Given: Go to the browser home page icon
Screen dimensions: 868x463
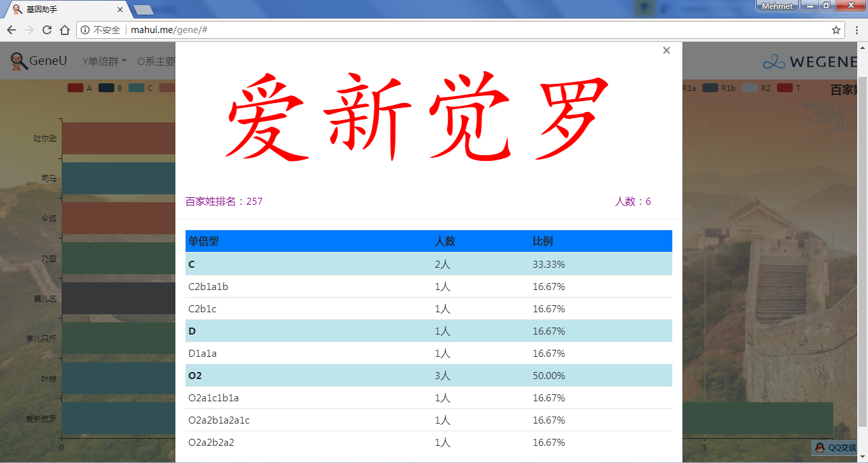Looking at the screenshot, I should tap(65, 30).
